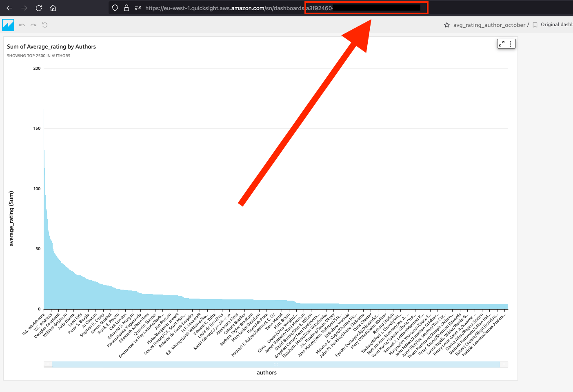
Task: Click the reset changes circular arrow icon
Action: coord(44,24)
